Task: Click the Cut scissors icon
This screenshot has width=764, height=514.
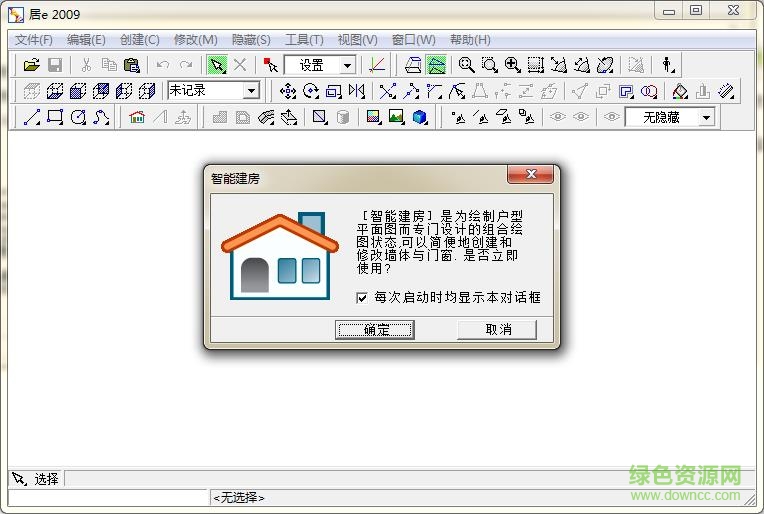Action: pyautogui.click(x=86, y=65)
